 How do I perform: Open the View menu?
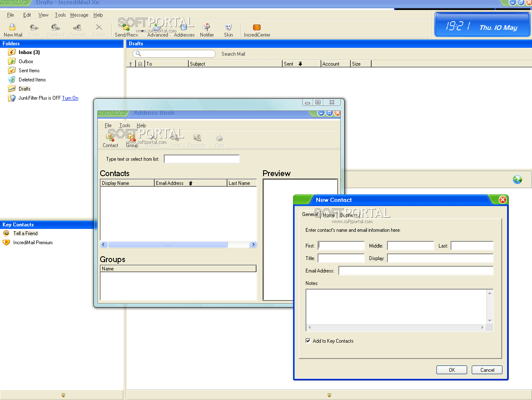pyautogui.click(x=44, y=15)
